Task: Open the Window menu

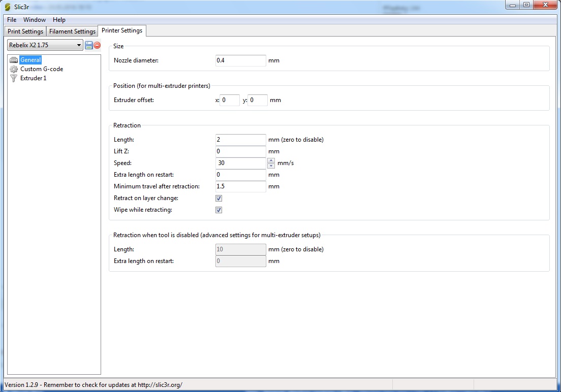Action: coord(35,20)
